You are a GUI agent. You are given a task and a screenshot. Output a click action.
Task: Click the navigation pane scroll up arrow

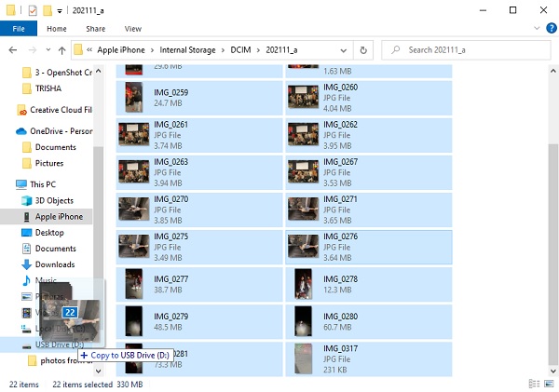point(99,71)
